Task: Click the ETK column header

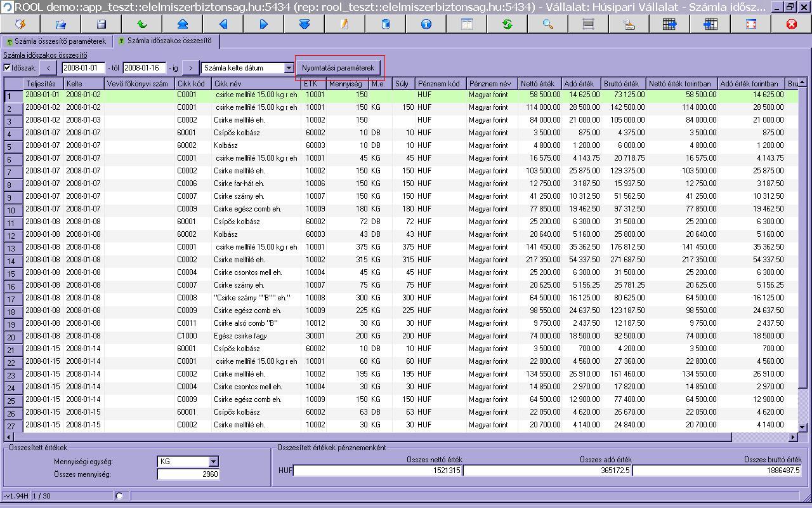Action: [314, 84]
